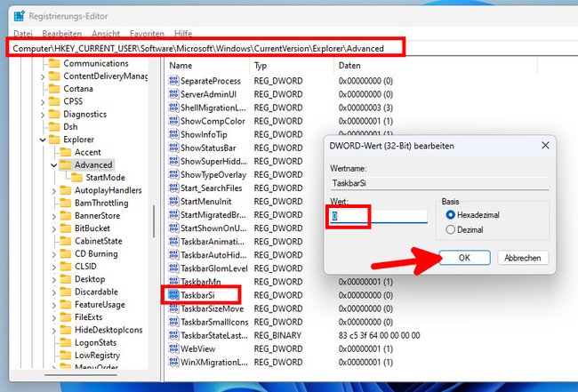Click the TaskbarAutoHid... value icon
Screen dimensions: 578x392
click(x=173, y=255)
